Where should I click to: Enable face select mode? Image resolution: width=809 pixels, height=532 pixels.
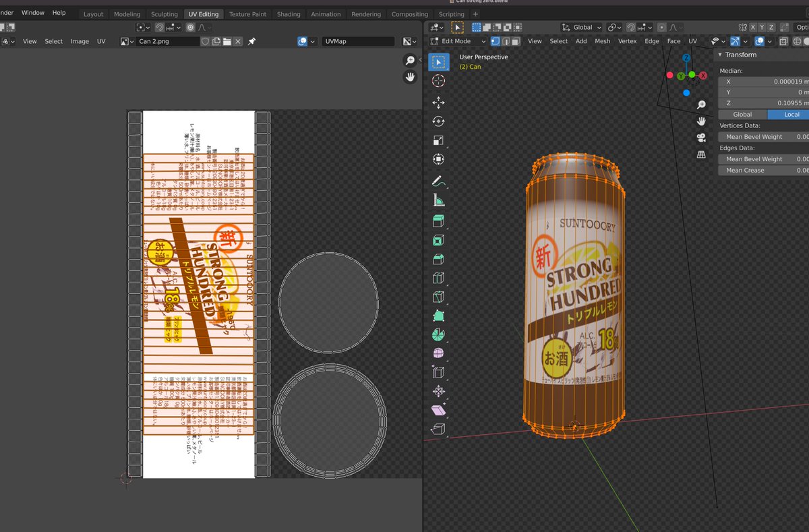(516, 41)
